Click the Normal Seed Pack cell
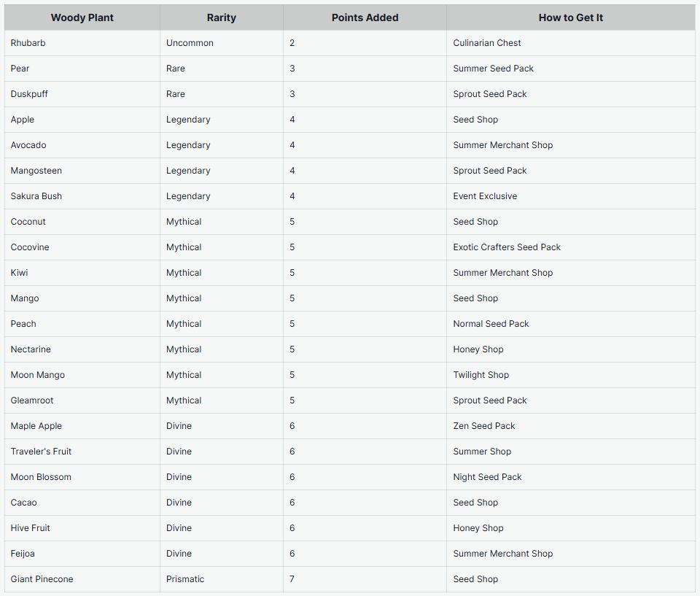This screenshot has height=596, width=700. tap(491, 324)
